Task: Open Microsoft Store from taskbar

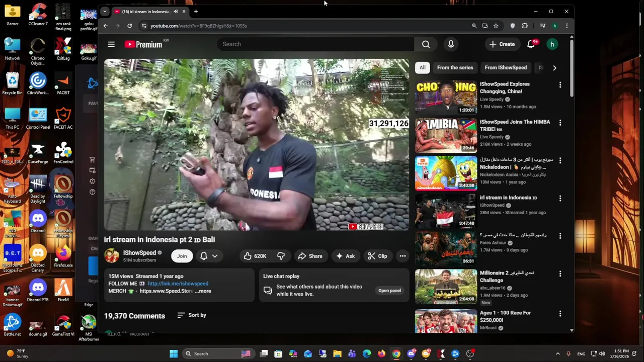Action: point(278,353)
